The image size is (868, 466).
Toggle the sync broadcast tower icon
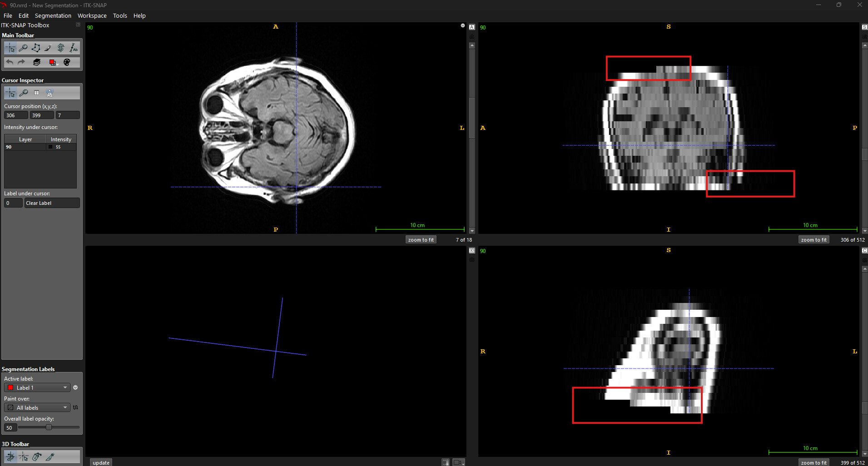[50, 93]
